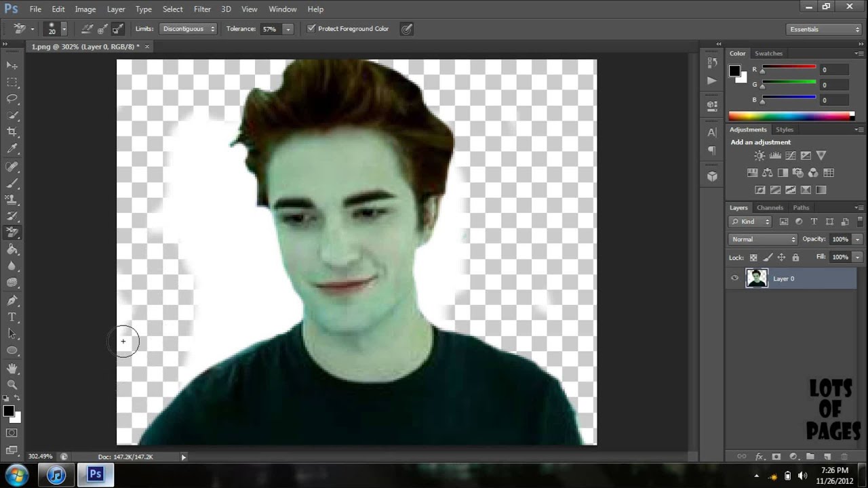This screenshot has height=488, width=868.
Task: Toggle Lock image pixels
Action: [767, 258]
